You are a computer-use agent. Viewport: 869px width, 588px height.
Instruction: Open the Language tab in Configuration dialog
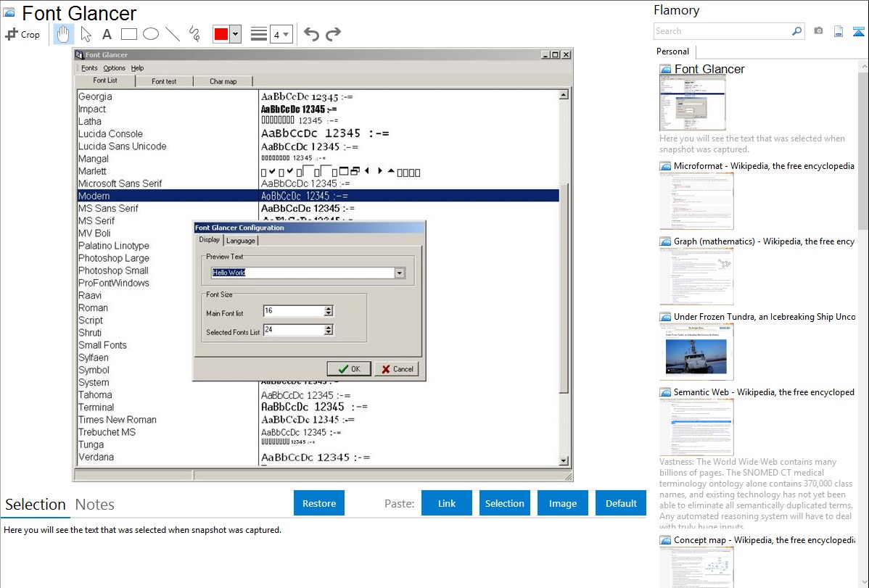point(241,241)
